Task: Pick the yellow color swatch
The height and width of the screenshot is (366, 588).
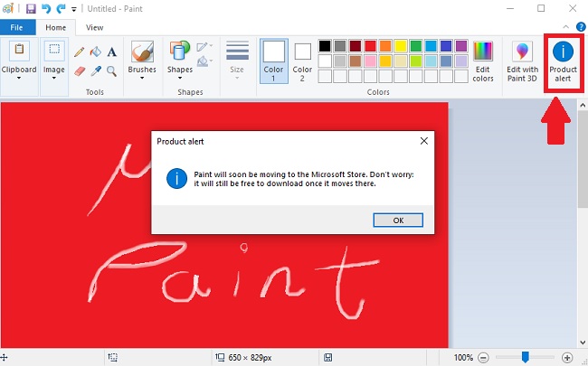Action: [x=401, y=46]
